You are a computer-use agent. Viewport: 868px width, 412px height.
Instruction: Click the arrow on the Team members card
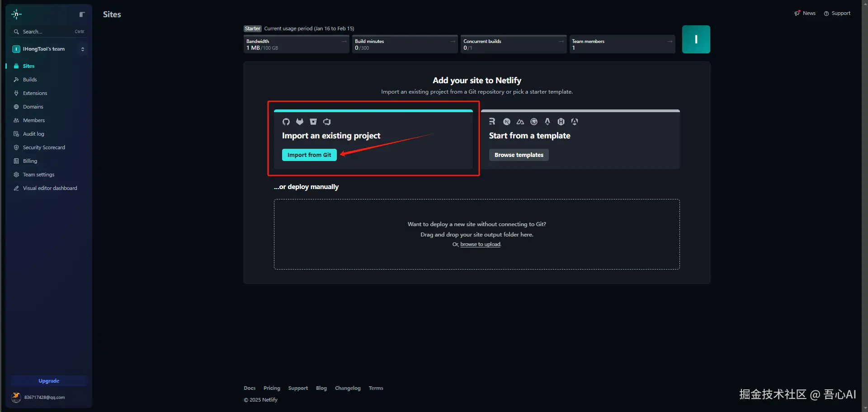click(670, 41)
